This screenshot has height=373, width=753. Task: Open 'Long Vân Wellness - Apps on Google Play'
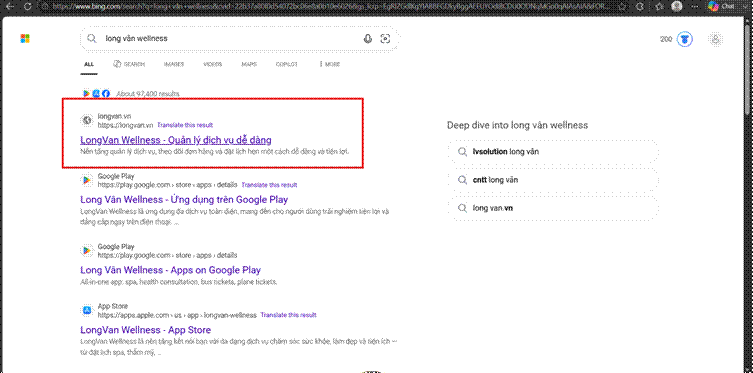pos(170,270)
